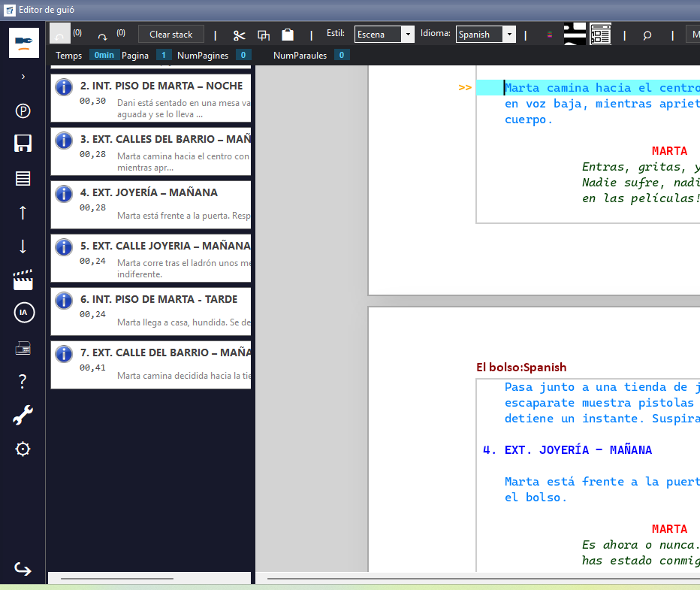Open info for scene 6 INT. PISO DE MARTA - TARDE

pyautogui.click(x=64, y=301)
